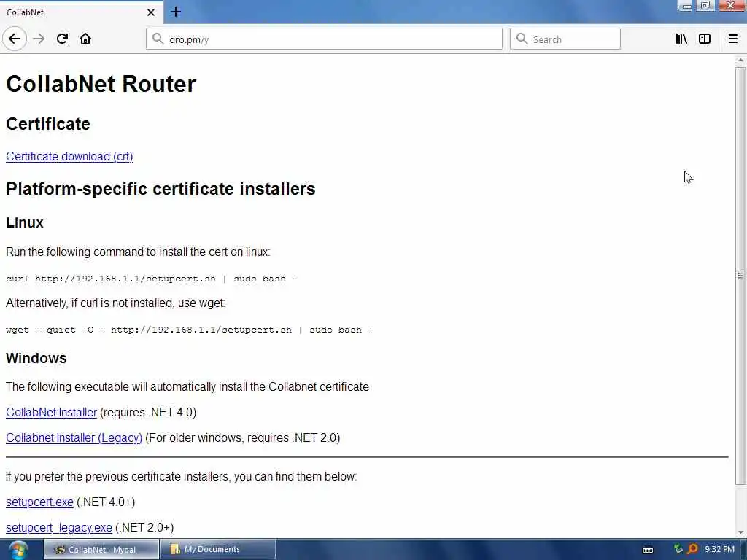The height and width of the screenshot is (560, 747).
Task: Open Collabnet Installer (Legacy) link
Action: point(74,438)
